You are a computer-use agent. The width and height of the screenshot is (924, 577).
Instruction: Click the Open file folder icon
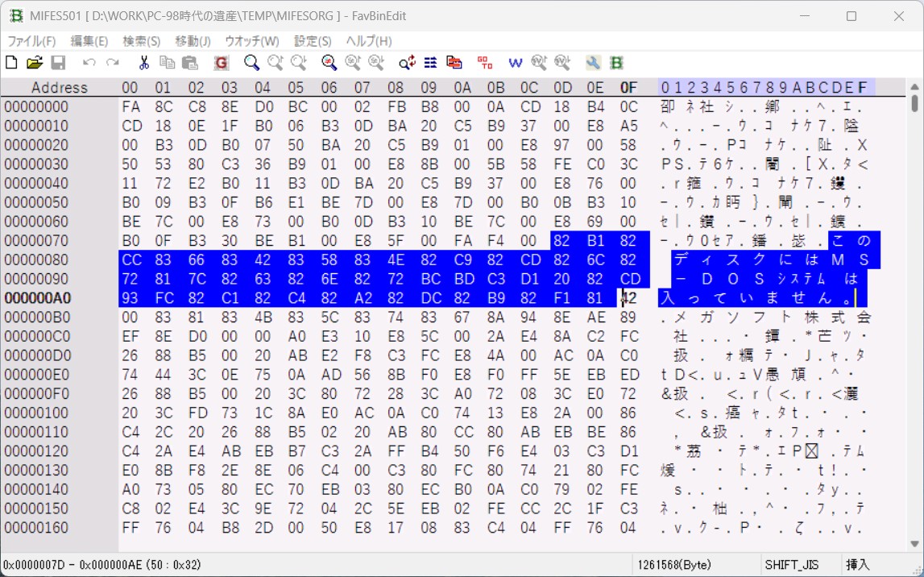34,63
